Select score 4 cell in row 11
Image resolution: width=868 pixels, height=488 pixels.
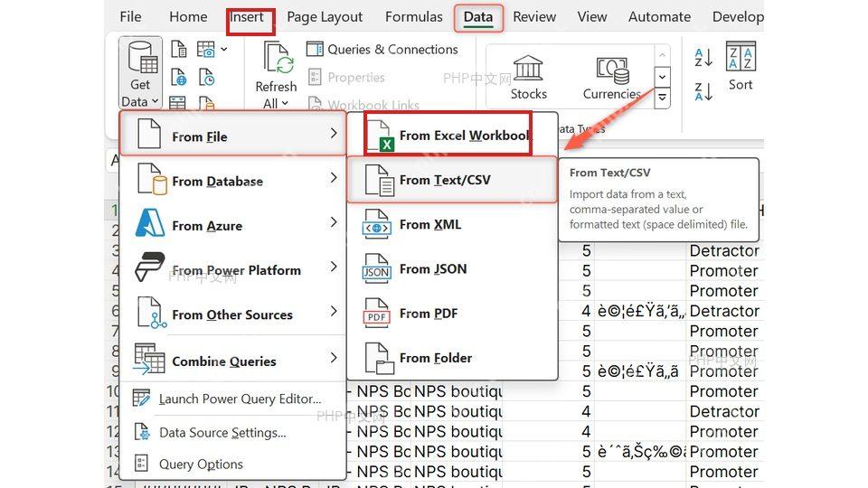[548, 411]
